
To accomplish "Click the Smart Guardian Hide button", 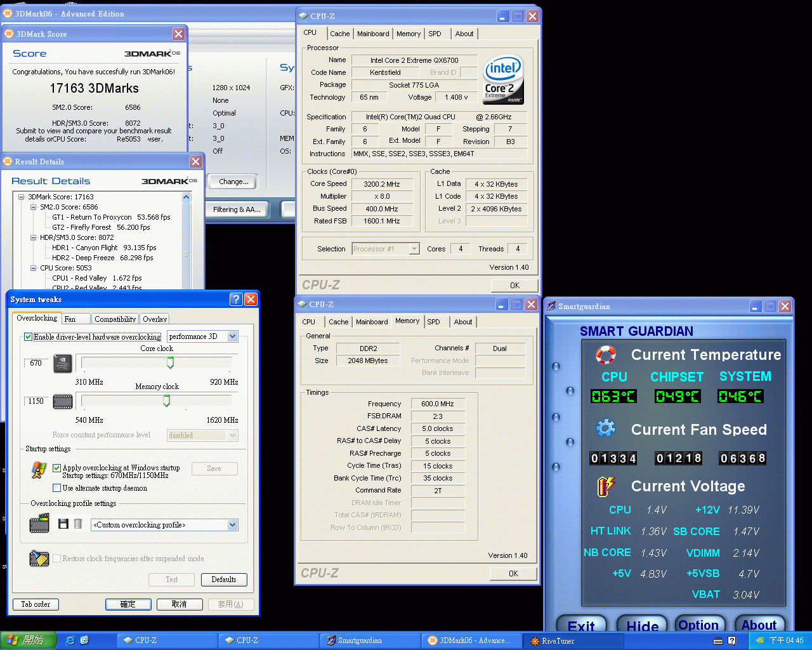I will 642,625.
